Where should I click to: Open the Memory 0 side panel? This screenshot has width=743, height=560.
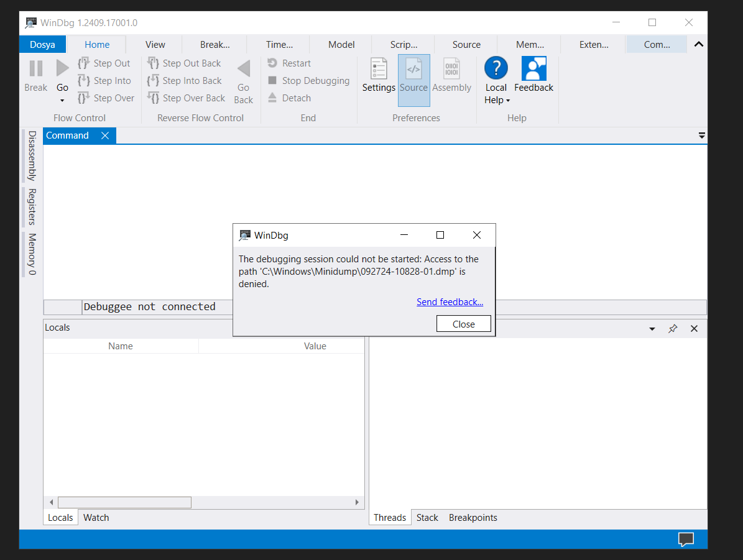[x=32, y=254]
